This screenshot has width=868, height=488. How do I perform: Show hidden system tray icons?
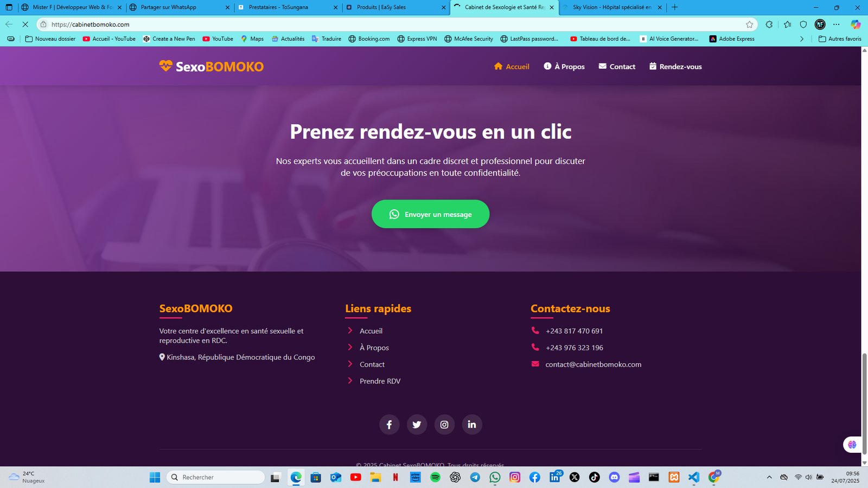click(x=769, y=477)
